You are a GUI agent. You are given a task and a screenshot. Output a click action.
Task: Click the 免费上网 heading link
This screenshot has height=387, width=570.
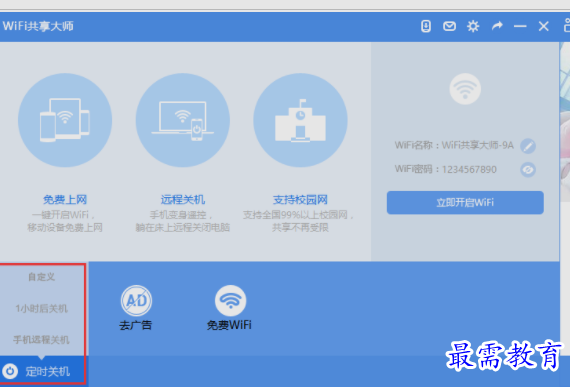tap(65, 199)
